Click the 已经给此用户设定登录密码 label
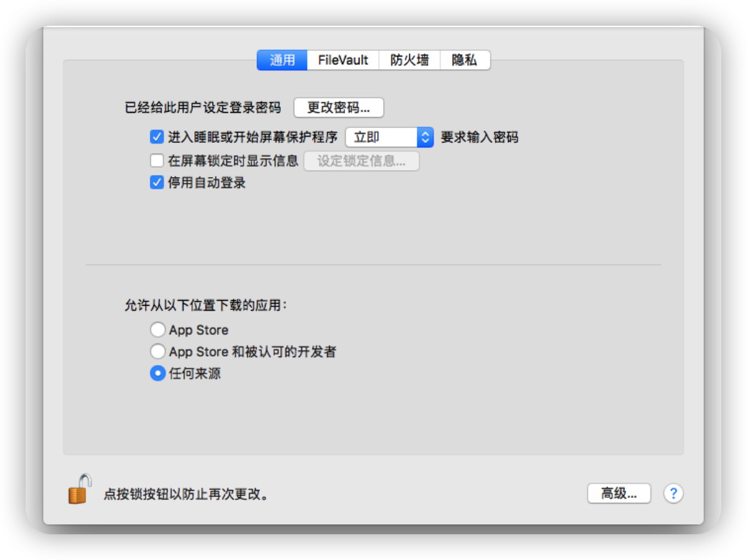The height and width of the screenshot is (560, 747). coord(203,108)
